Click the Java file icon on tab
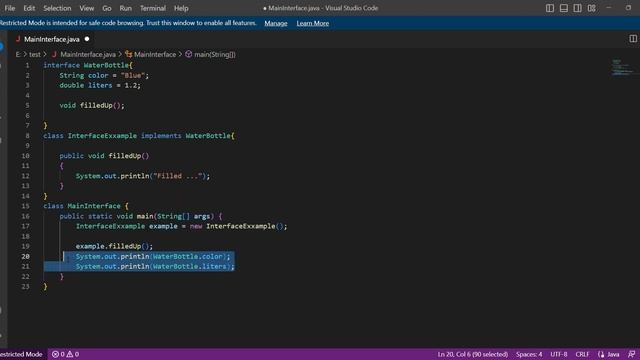 [x=18, y=39]
